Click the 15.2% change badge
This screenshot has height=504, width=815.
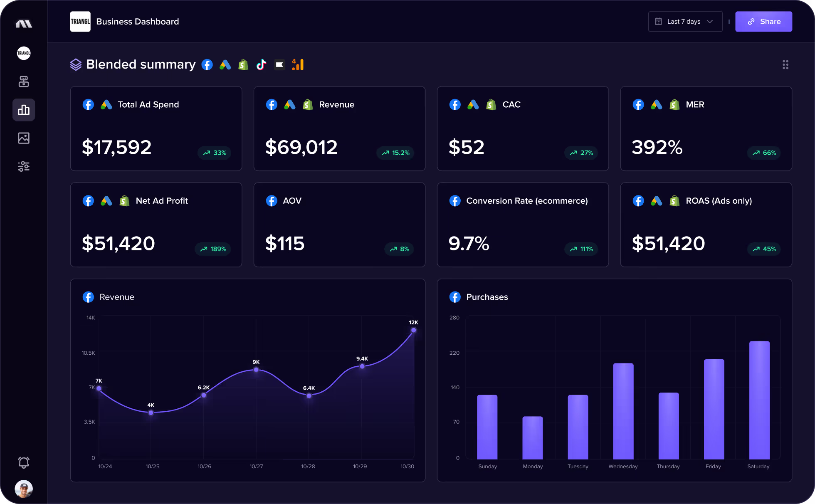click(x=395, y=153)
